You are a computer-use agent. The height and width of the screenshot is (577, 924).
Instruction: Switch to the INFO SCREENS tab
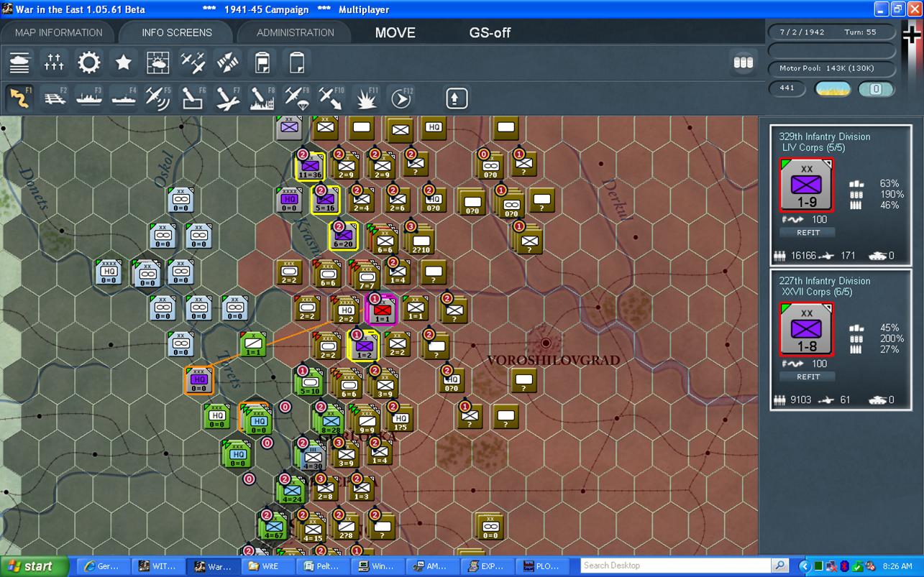(177, 32)
